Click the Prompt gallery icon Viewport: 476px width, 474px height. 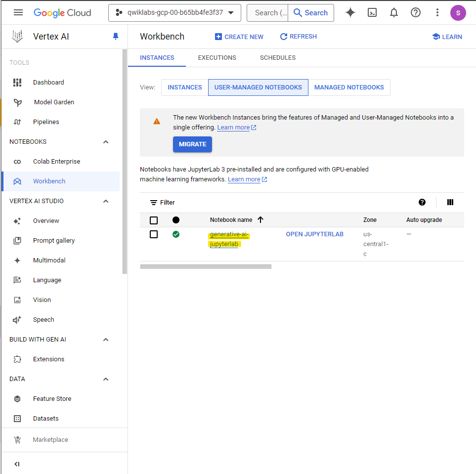pos(17,241)
